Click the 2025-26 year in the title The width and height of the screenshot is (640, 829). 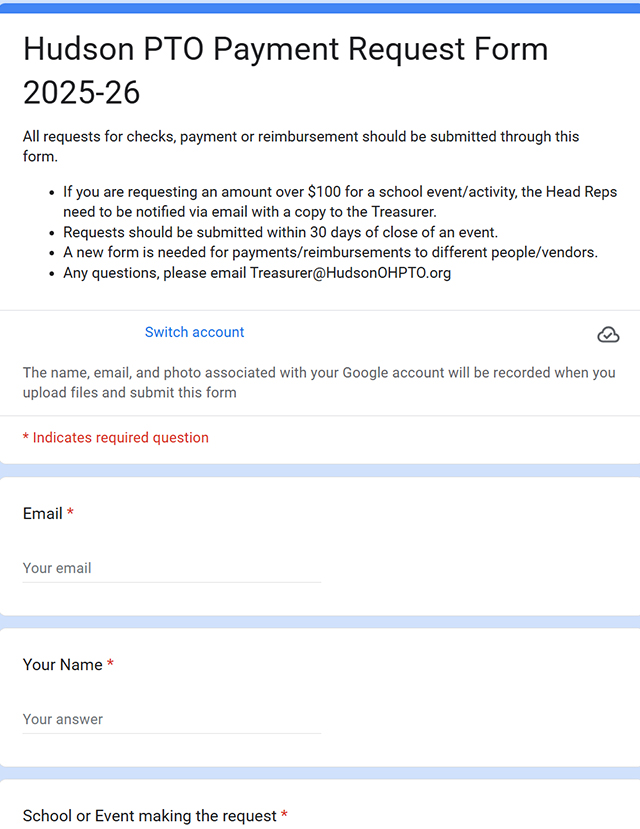pyautogui.click(x=81, y=93)
